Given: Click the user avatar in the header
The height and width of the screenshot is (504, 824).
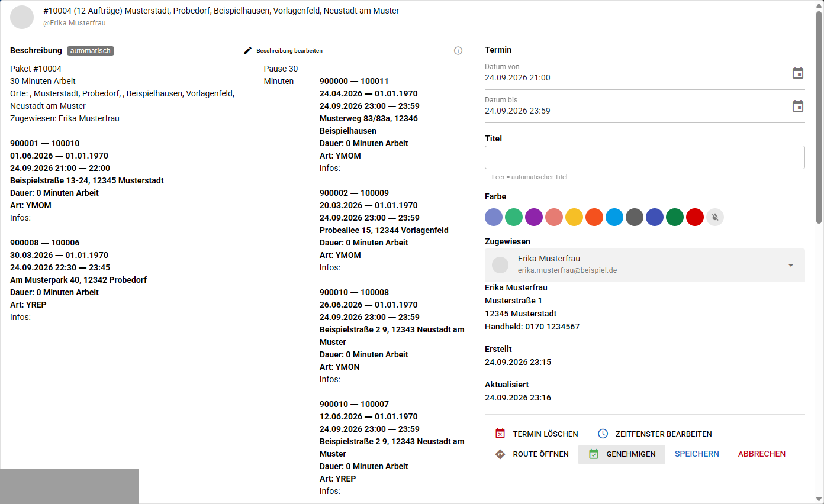Looking at the screenshot, I should click(x=22, y=17).
